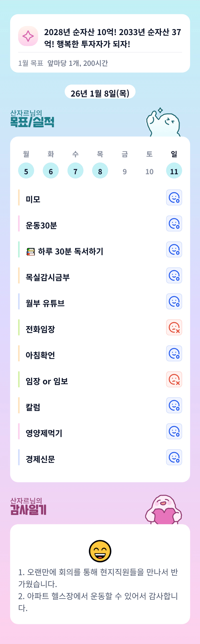
Task: Click the red sad face for 전화임장
Action: 174,327
